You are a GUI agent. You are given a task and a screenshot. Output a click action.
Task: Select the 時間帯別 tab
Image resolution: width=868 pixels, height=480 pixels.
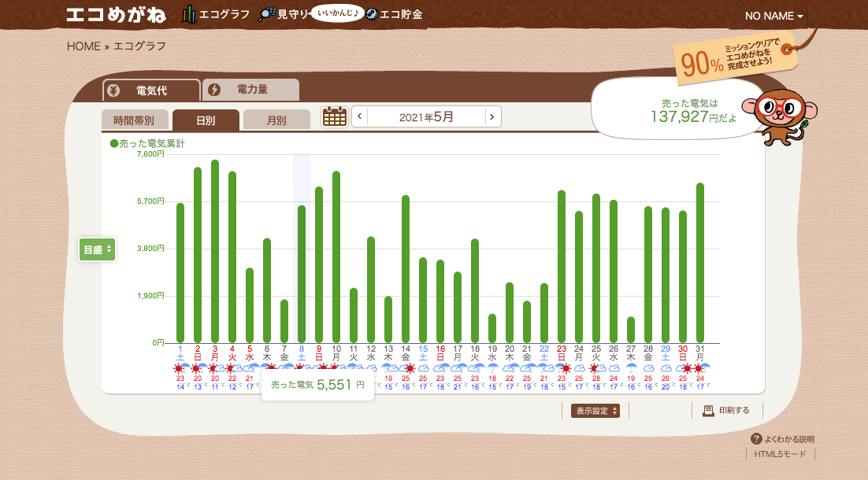135,120
